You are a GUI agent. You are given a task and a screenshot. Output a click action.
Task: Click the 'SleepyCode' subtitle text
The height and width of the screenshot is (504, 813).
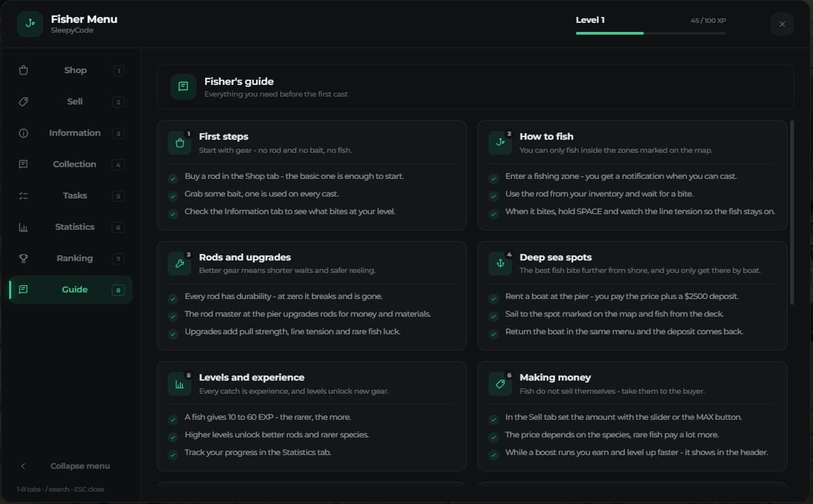[x=72, y=31]
